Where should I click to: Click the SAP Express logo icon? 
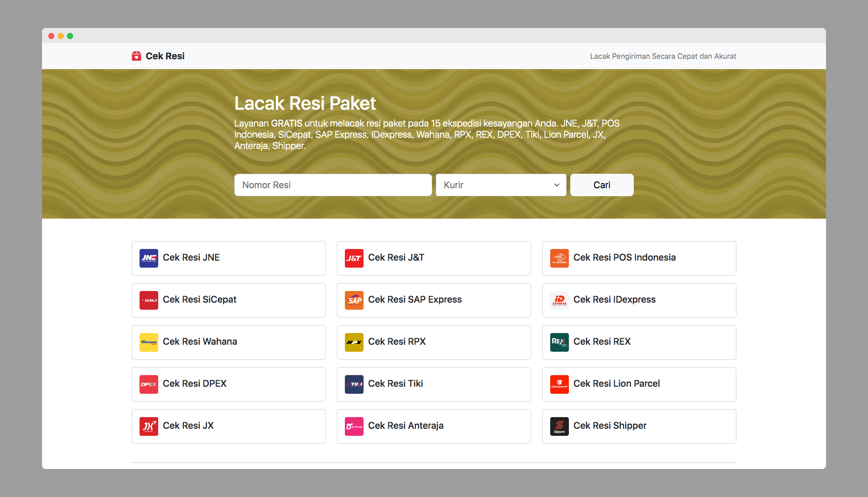[354, 300]
